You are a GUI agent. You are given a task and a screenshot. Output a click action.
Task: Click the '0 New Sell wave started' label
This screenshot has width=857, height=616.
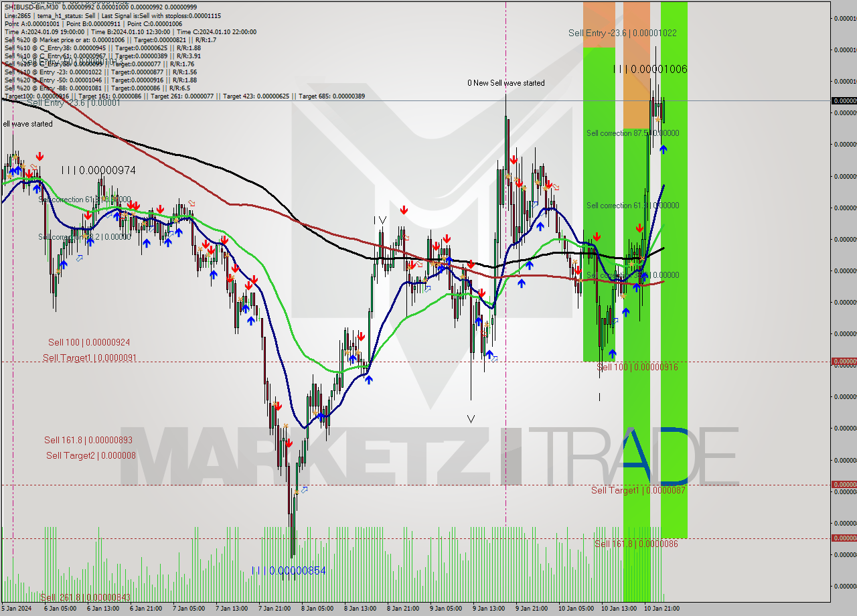[506, 83]
